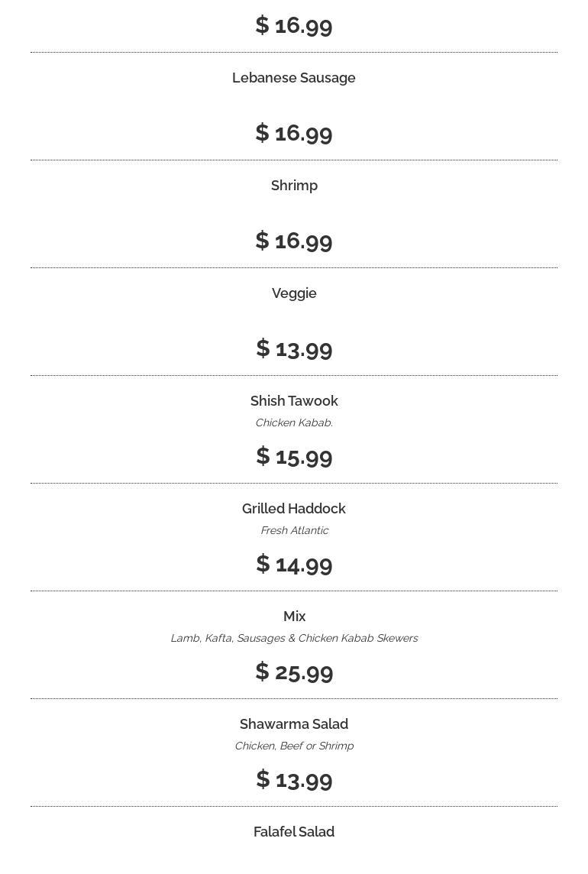Open the Shish Tawook item
The height and width of the screenshot is (874, 588).
294,401
